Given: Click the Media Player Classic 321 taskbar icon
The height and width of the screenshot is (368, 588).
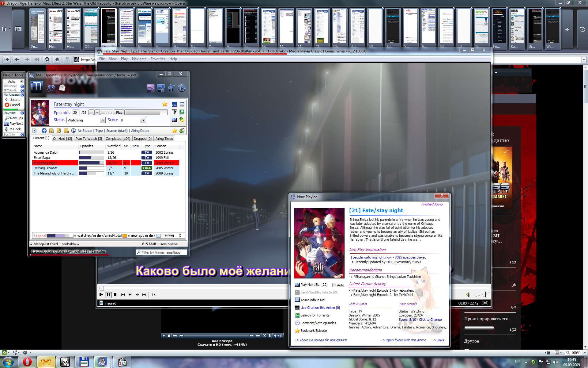Looking at the screenshot, I should 122,362.
